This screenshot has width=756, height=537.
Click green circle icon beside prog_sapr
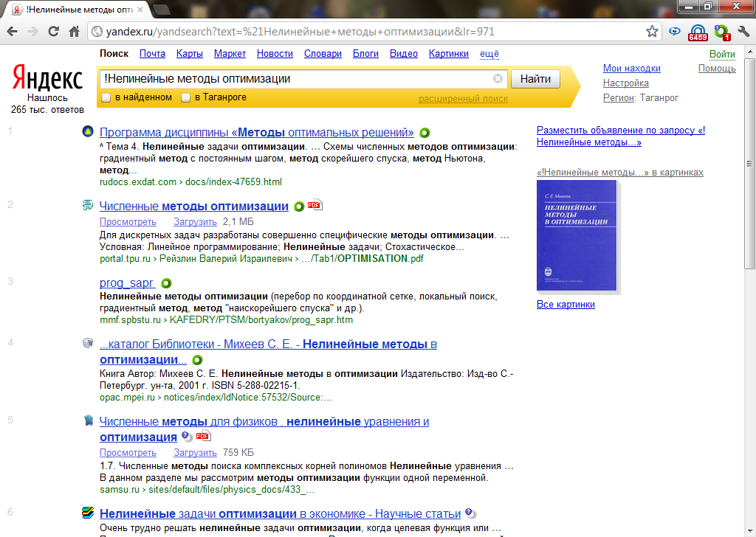[166, 283]
